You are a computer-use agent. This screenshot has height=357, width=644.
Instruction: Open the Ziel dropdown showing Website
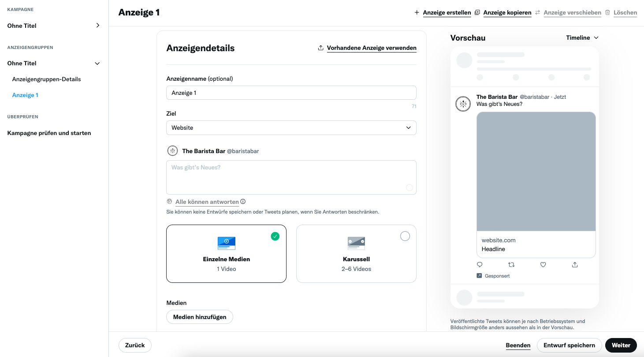291,128
